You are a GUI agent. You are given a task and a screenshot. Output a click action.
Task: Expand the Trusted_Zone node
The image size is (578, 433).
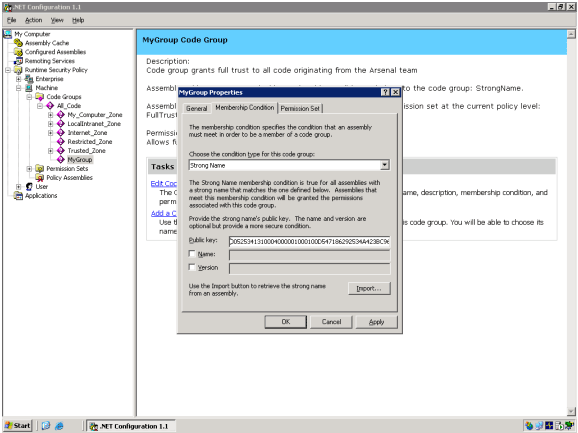[x=51, y=150]
